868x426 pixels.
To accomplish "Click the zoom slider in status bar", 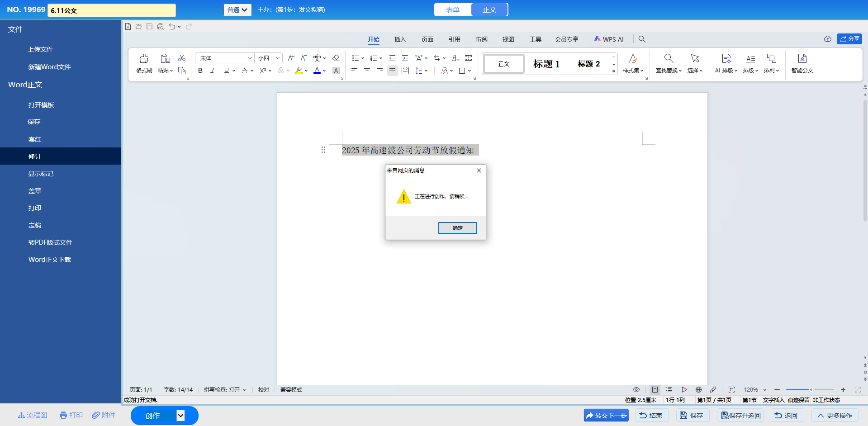I will coord(810,390).
